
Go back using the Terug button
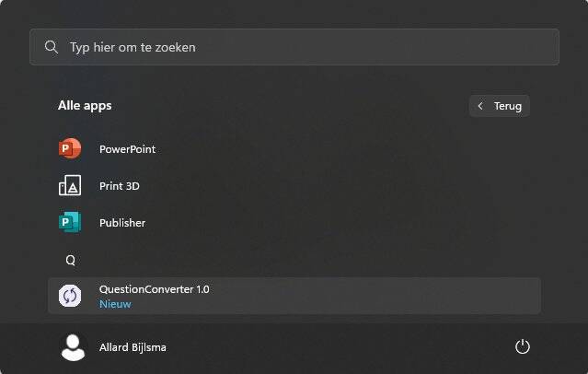click(x=499, y=106)
